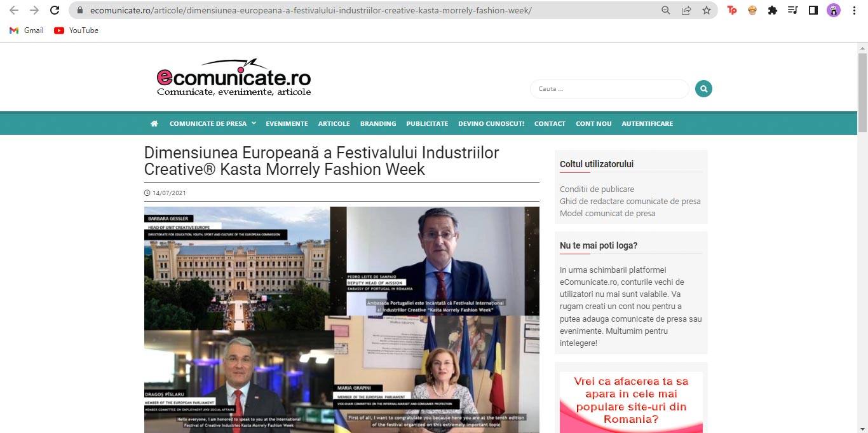Open the zoom magnifier in address bar
Screen dimensions: 868x433
[x=666, y=10]
